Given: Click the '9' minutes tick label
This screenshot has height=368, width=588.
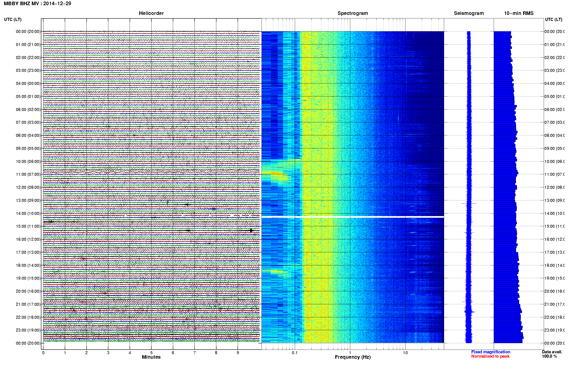Looking at the screenshot, I should 238,353.
